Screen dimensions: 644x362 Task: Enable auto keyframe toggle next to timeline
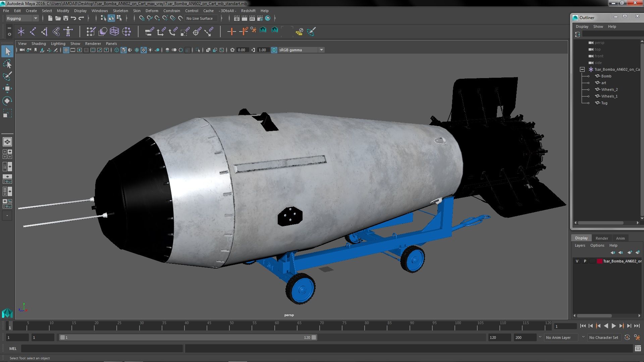[627, 338]
